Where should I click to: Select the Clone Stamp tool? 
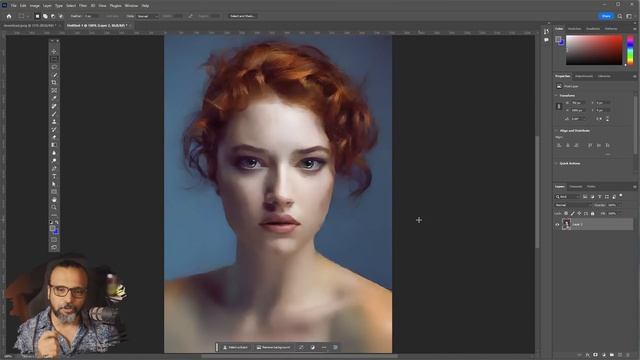[54, 122]
